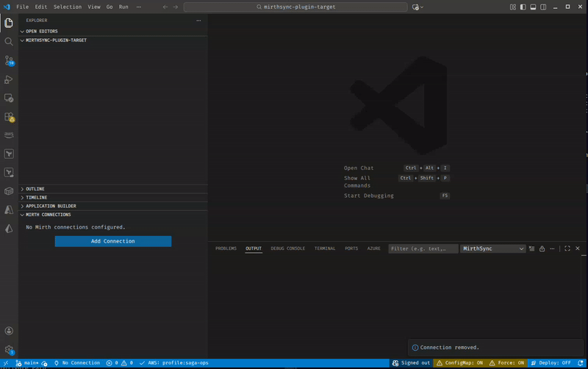Click the Explorer views and more actions ellipsis
Viewport: 588px width, 369px height.
[198, 21]
